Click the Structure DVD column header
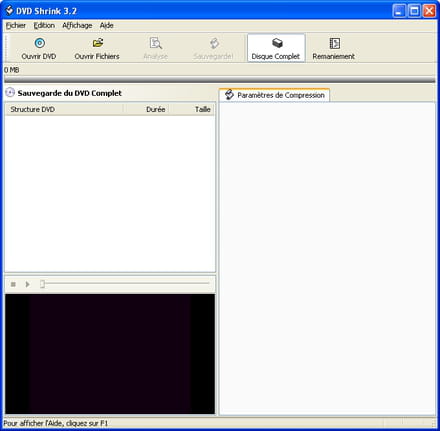The width and height of the screenshot is (440, 431). point(64,109)
